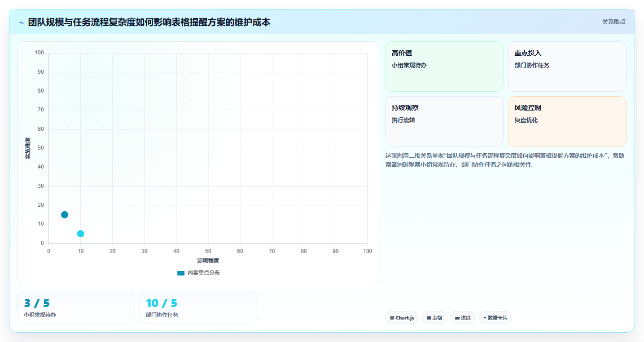Click the 表格 tag chip
644x342 pixels.
pyautogui.click(x=434, y=318)
